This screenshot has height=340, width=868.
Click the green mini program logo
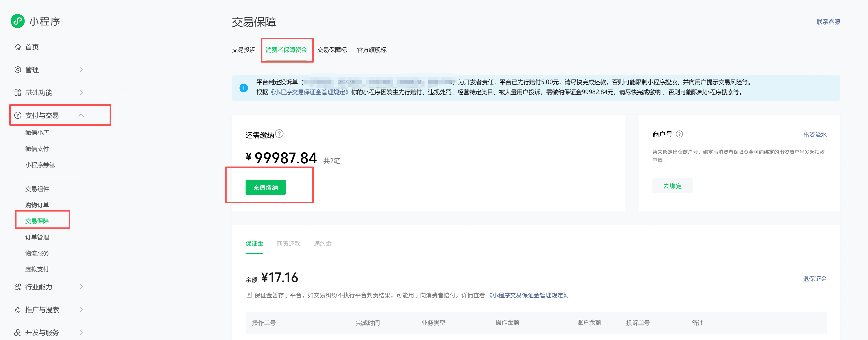pyautogui.click(x=17, y=21)
